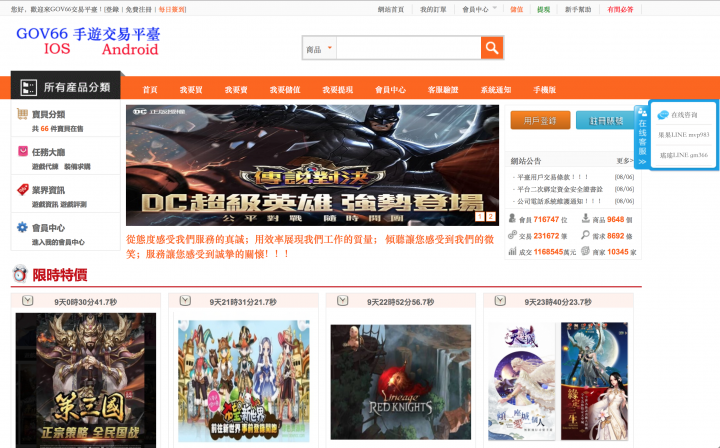Expand the 會員中心 top bar dropdown
Image resolution: width=720 pixels, height=448 pixels.
[479, 9]
